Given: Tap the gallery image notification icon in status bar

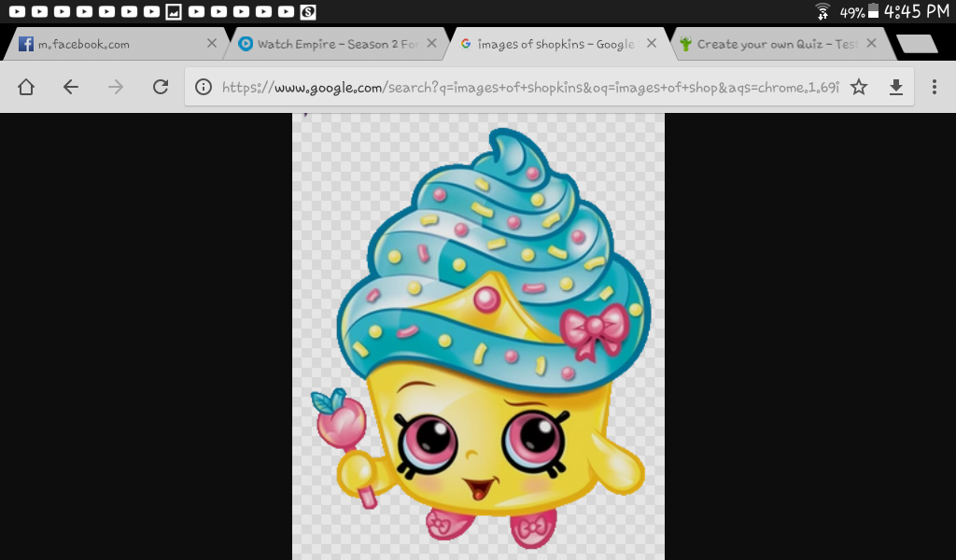Looking at the screenshot, I should click(x=174, y=11).
